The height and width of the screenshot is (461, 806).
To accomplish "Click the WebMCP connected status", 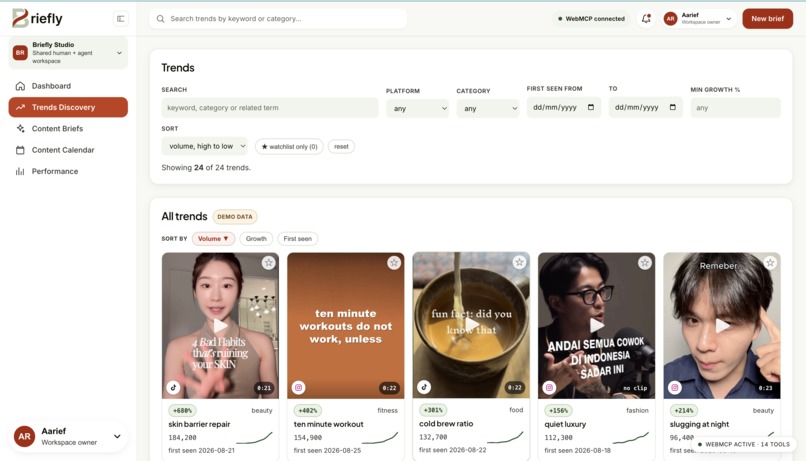I will tap(591, 19).
